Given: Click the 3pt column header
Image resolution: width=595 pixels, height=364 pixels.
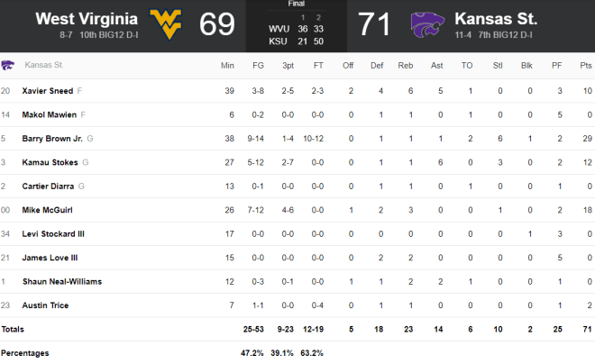Looking at the screenshot, I should click(x=288, y=66).
